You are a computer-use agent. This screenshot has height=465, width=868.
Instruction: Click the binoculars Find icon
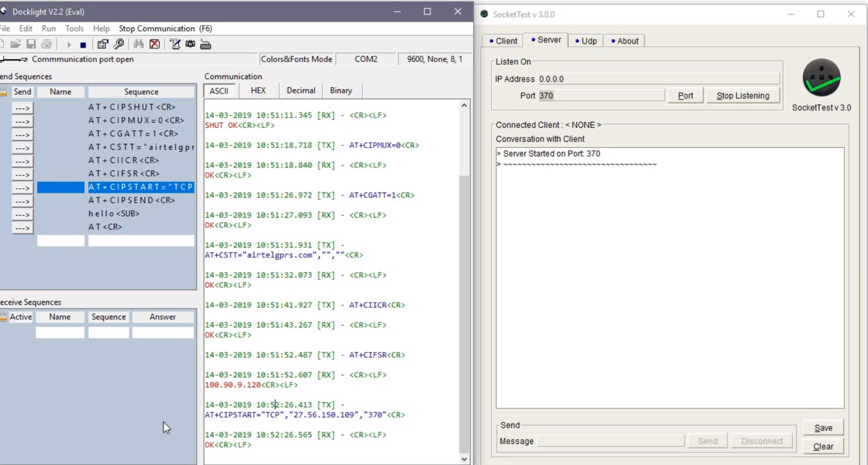pos(139,44)
